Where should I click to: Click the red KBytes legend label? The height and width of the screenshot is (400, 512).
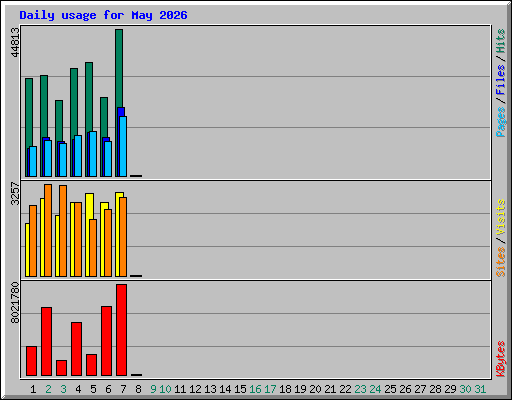coord(501,359)
